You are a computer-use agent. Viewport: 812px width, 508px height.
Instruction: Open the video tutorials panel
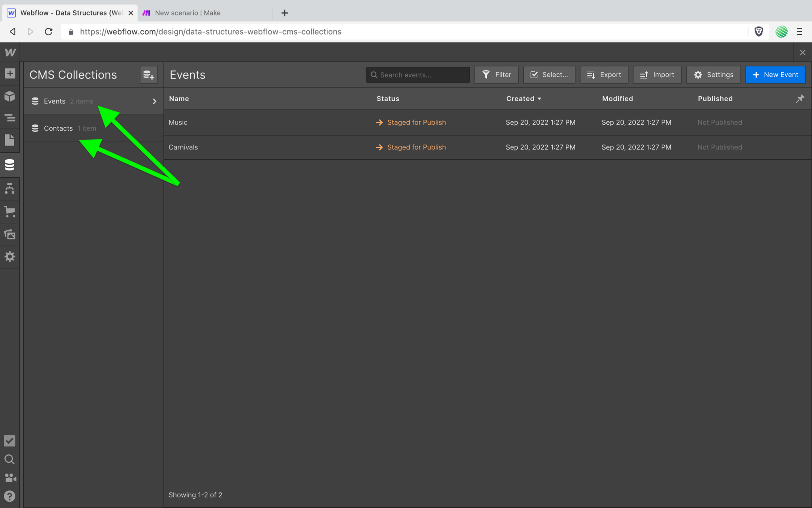click(10, 478)
